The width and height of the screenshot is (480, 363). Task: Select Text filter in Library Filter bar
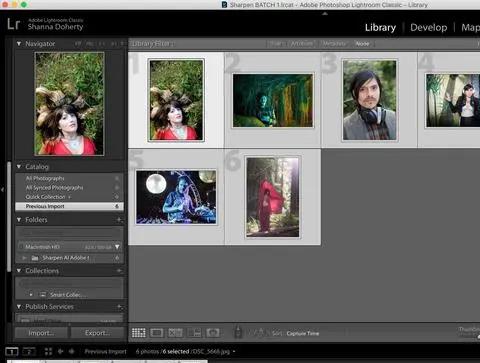276,44
